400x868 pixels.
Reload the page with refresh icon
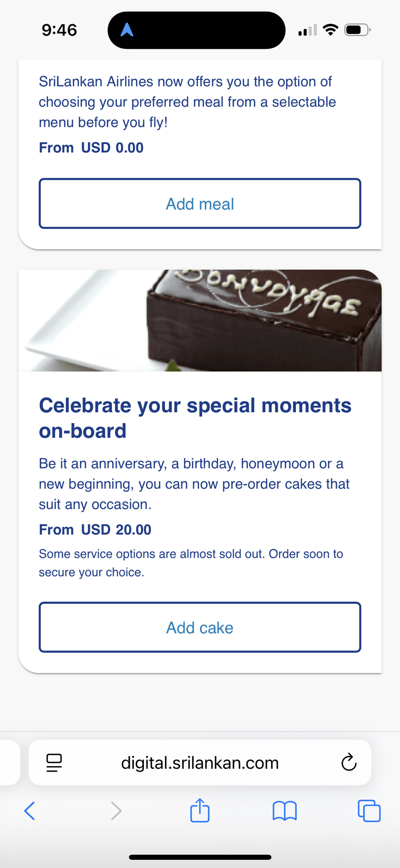pyautogui.click(x=349, y=763)
